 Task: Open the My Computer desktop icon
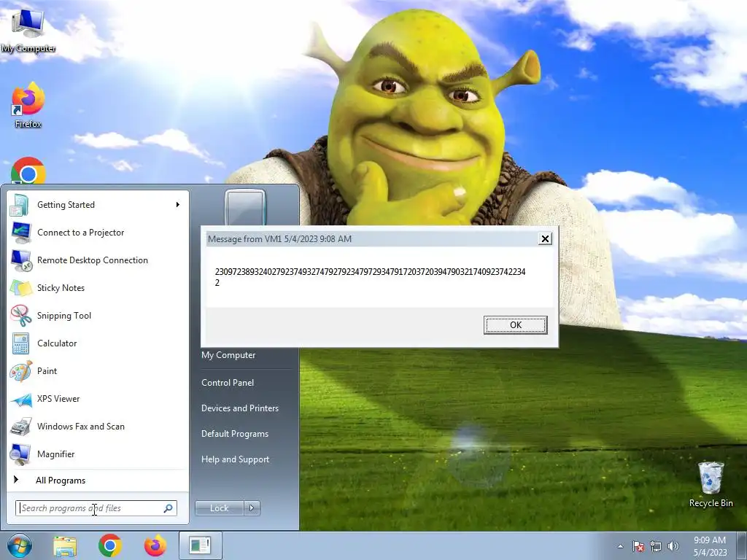click(28, 29)
